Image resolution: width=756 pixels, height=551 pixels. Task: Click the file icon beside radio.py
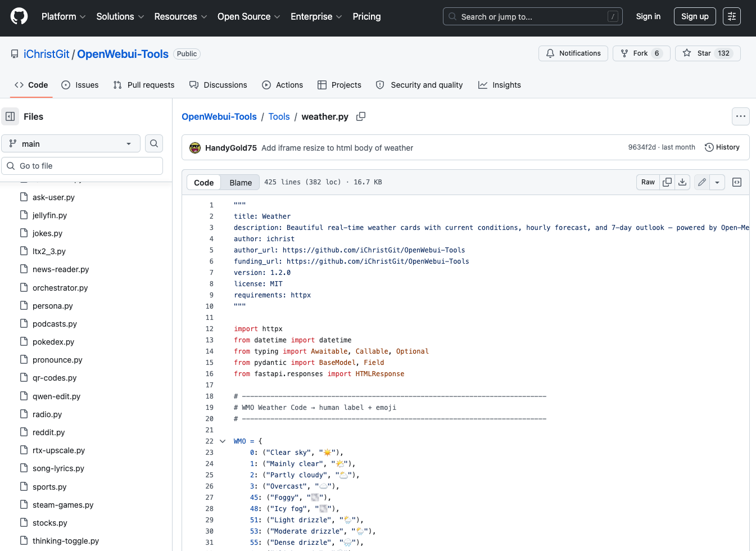[24, 414]
